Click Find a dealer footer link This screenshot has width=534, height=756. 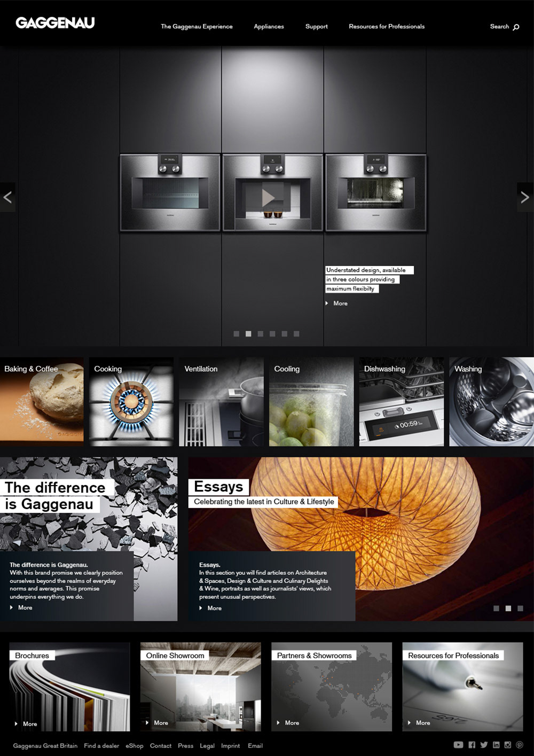coord(101,746)
